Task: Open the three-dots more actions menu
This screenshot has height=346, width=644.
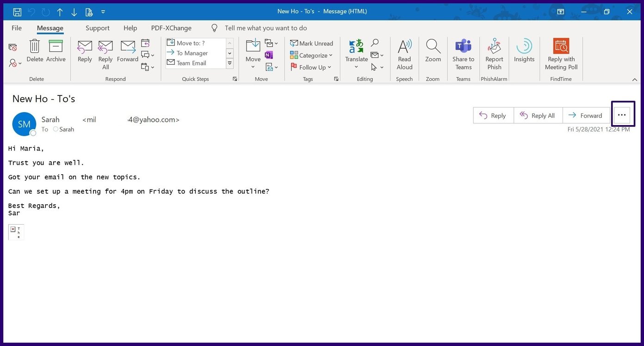Action: pos(622,115)
